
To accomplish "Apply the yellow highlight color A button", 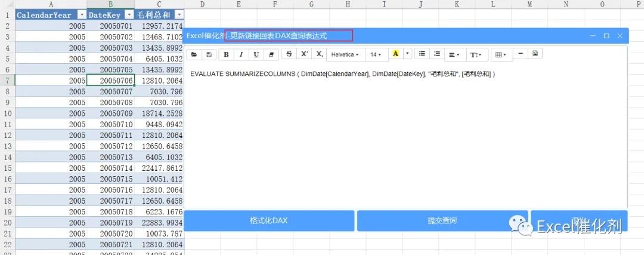I will (396, 54).
